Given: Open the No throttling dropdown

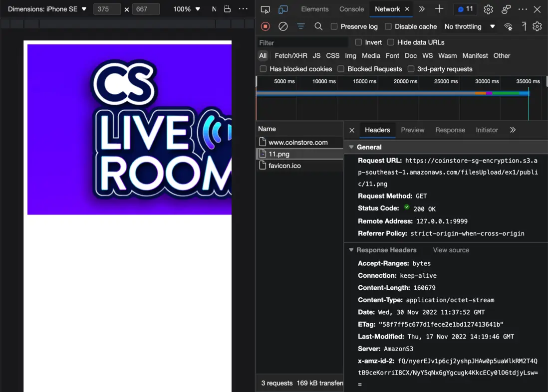Looking at the screenshot, I should click(469, 26).
